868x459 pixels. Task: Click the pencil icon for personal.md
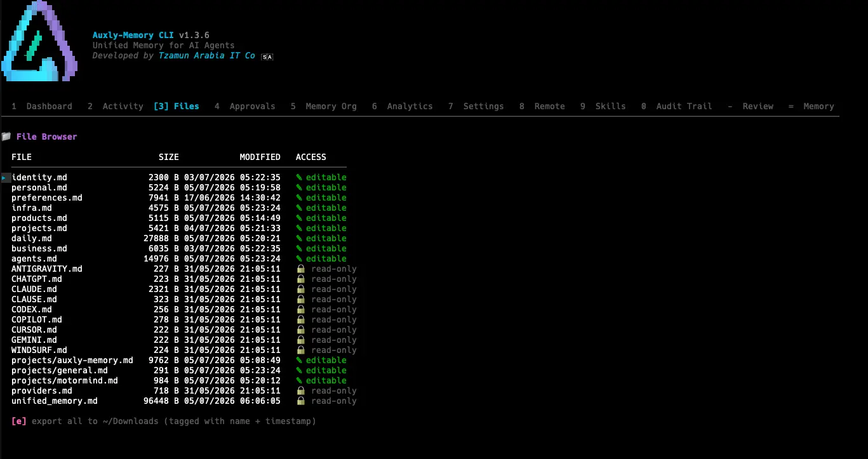coord(300,187)
